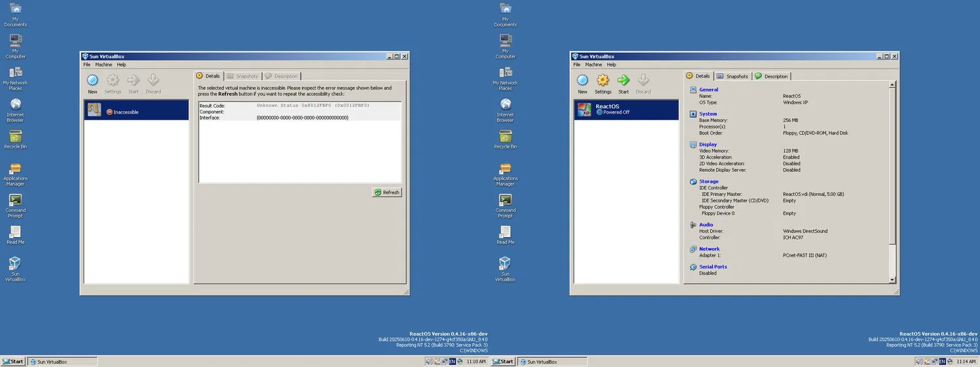Click Discard icon in ReactOS VirtualBox window

[644, 80]
